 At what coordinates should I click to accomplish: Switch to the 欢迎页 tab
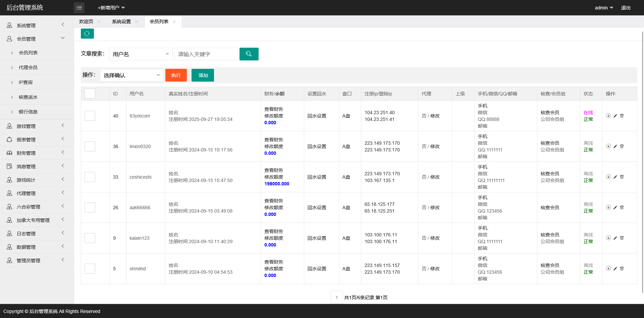pyautogui.click(x=86, y=21)
